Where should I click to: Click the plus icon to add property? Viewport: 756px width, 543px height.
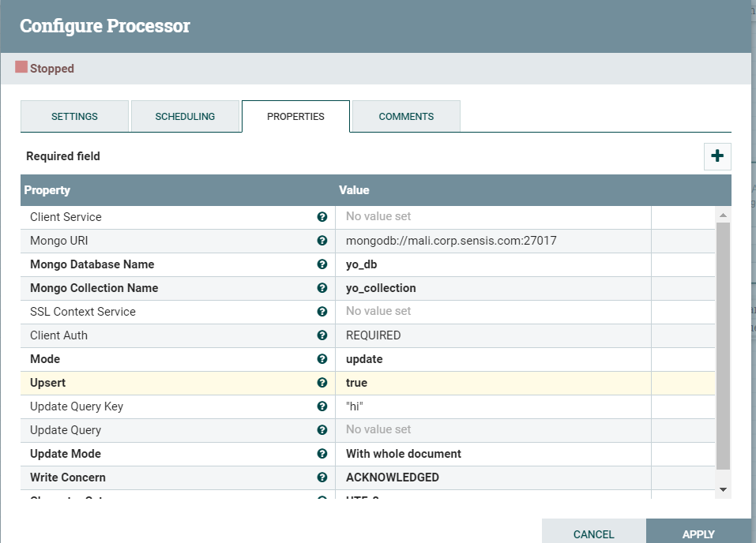coord(717,156)
